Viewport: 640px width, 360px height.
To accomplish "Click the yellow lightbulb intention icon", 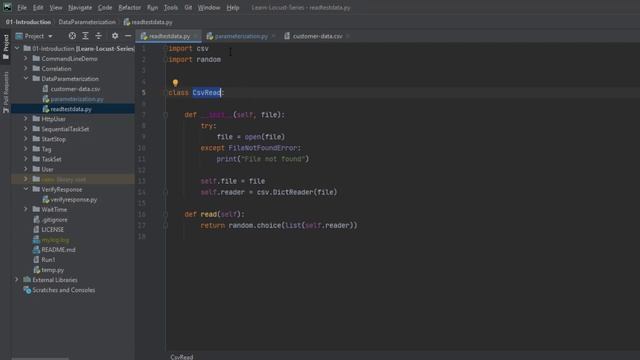I will (175, 83).
